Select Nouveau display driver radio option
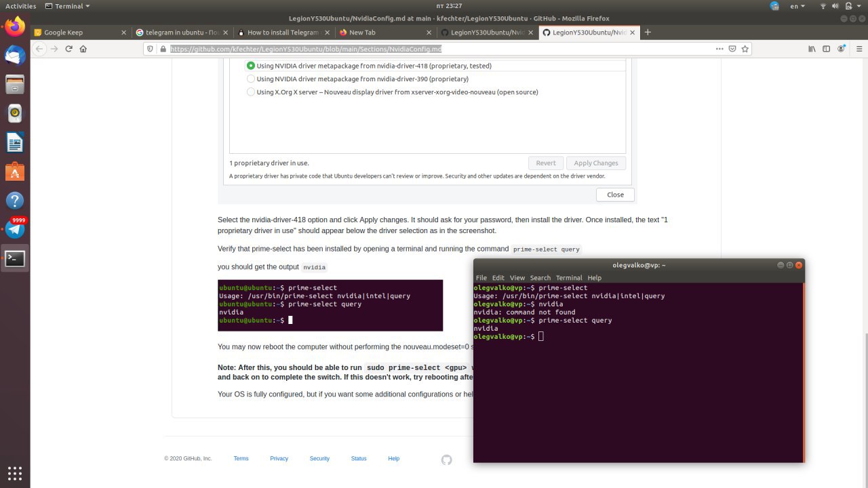Screen dimensions: 868x488 coord(251,92)
